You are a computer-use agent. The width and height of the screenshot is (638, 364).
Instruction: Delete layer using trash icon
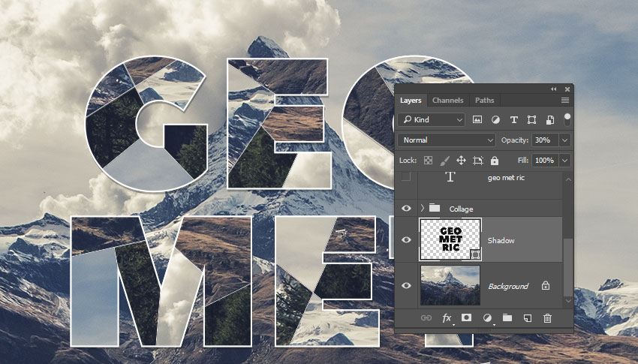(x=547, y=318)
